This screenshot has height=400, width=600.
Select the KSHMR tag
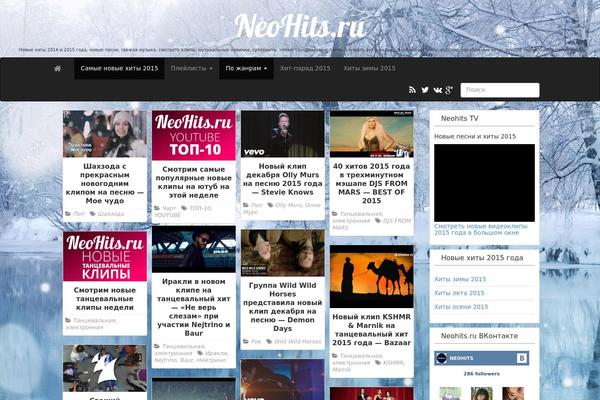tap(393, 362)
